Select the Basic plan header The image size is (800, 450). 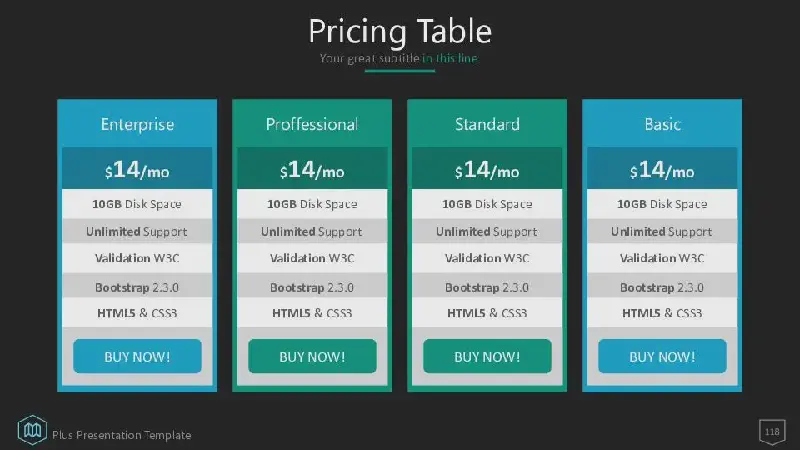(x=662, y=124)
